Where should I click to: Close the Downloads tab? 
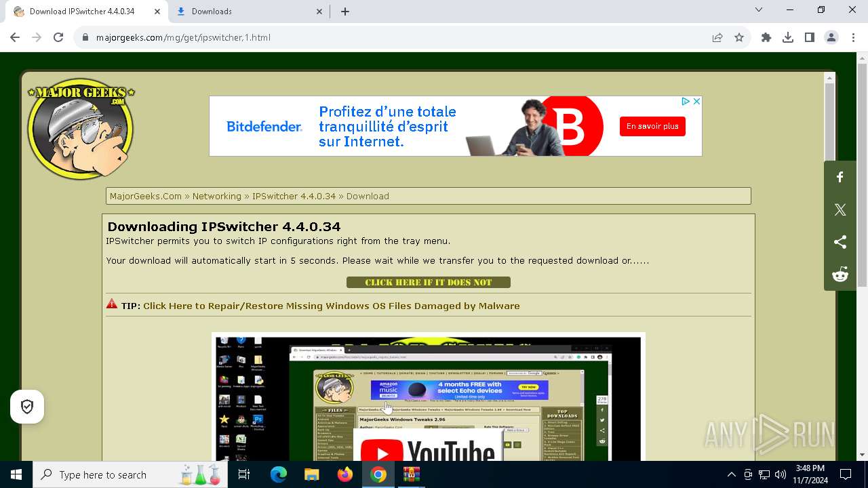click(319, 12)
